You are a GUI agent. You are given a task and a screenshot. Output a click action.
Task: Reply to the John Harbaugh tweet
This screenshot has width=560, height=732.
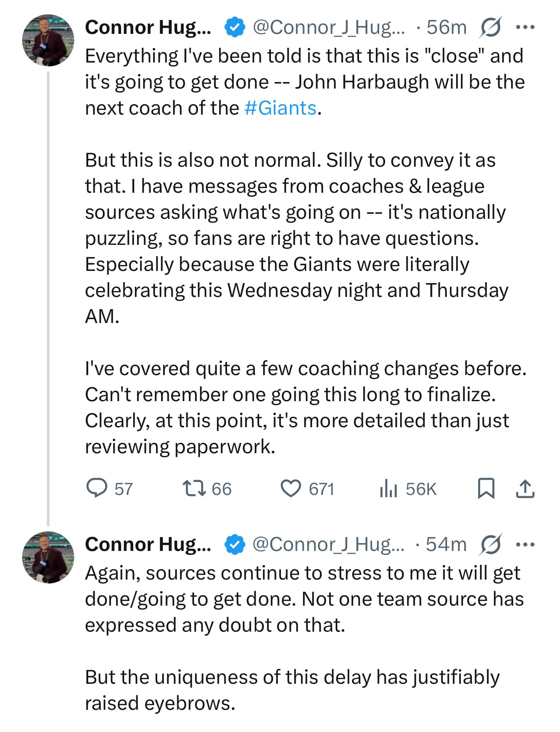[x=97, y=488]
